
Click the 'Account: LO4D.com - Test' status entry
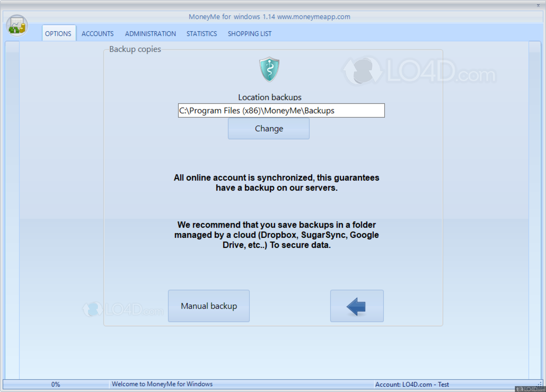click(412, 384)
